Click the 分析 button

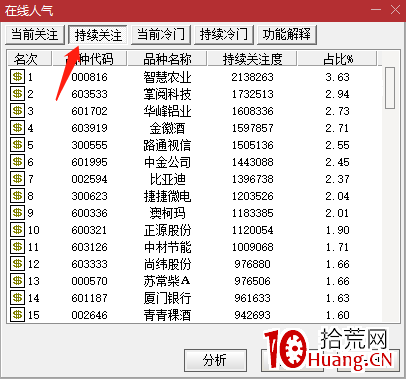coord(215,360)
